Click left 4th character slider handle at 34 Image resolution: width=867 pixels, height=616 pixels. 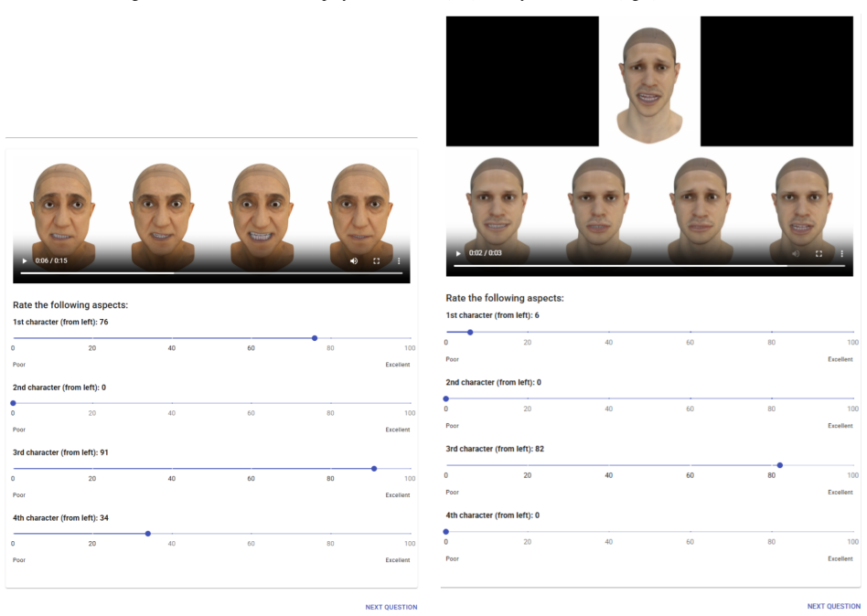pyautogui.click(x=147, y=534)
